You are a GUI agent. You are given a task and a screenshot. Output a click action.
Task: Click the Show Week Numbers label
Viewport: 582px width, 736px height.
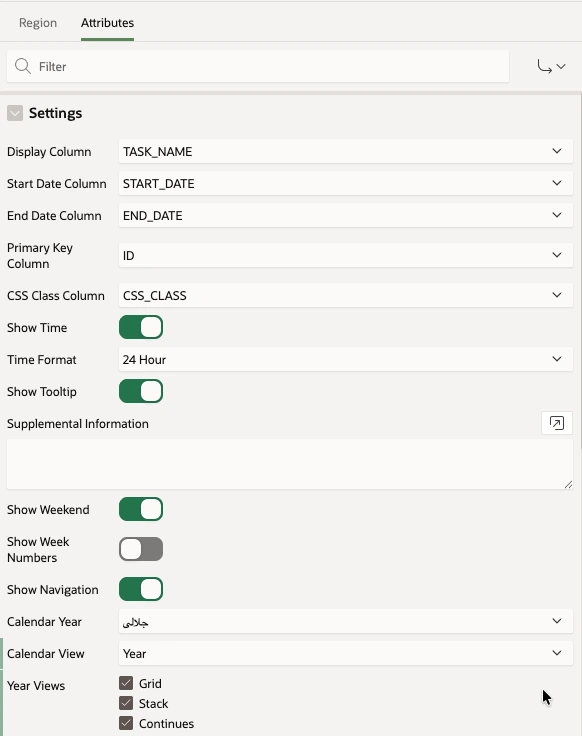click(x=38, y=550)
